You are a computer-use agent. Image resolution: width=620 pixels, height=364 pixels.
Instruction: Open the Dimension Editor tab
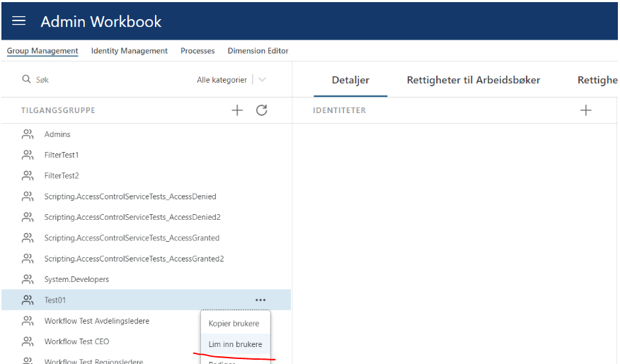point(258,51)
